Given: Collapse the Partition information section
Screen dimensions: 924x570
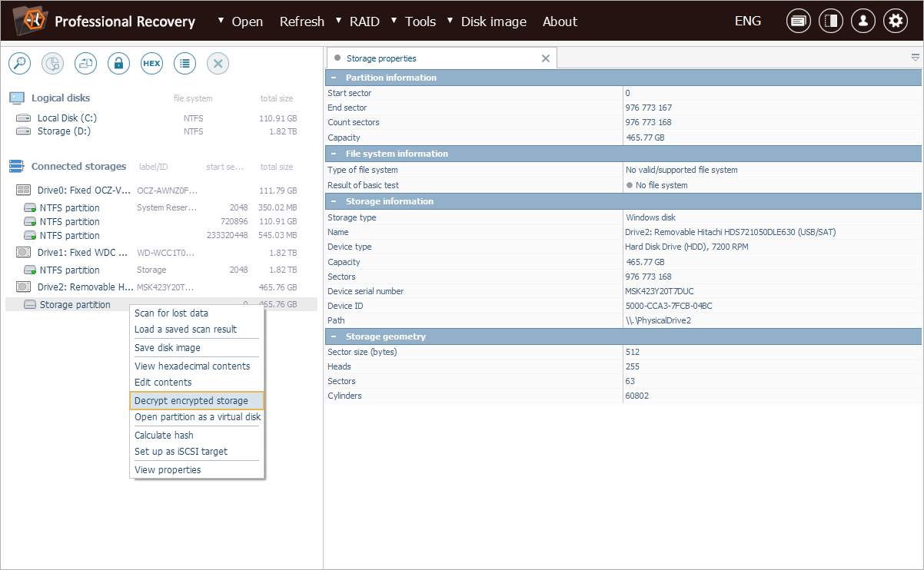Looking at the screenshot, I should click(x=334, y=78).
